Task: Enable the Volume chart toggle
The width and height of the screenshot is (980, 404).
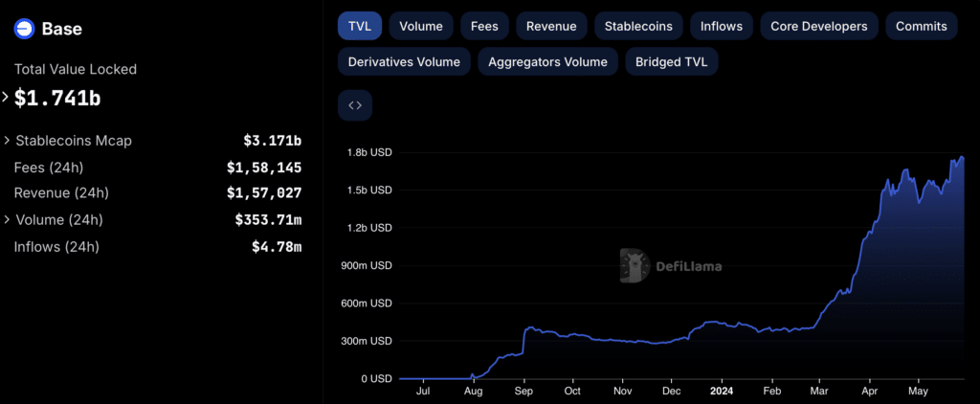Action: [421, 26]
